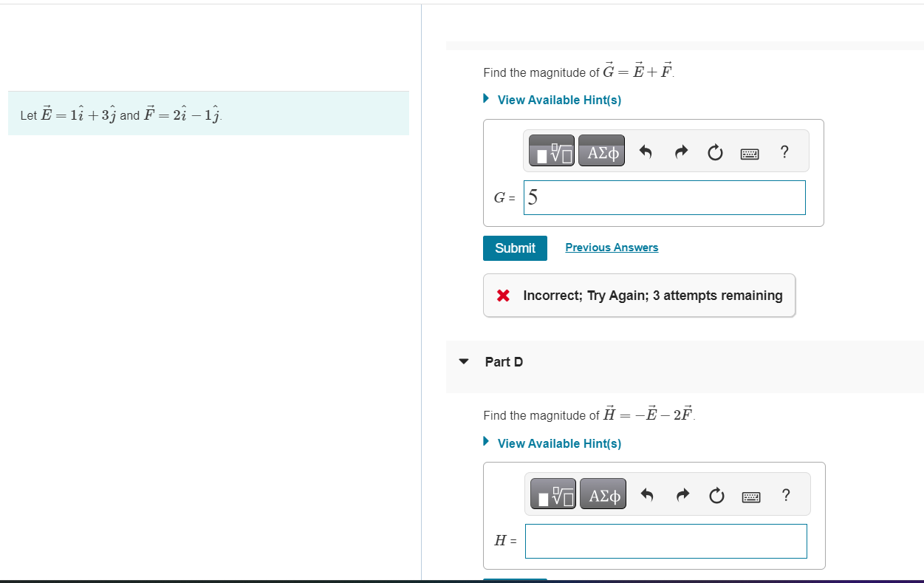Open the equation template editor above the G field
The height and width of the screenshot is (583, 924).
pos(551,150)
